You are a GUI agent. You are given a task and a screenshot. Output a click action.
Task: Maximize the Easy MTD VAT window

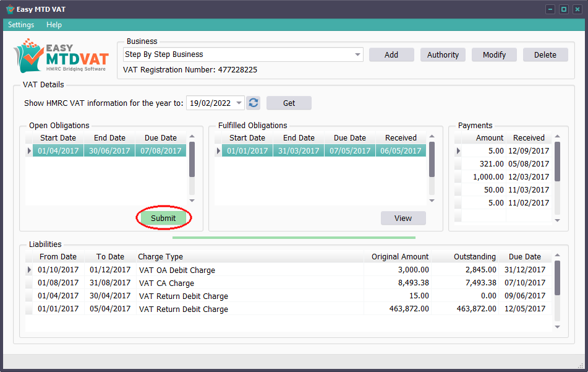point(564,9)
